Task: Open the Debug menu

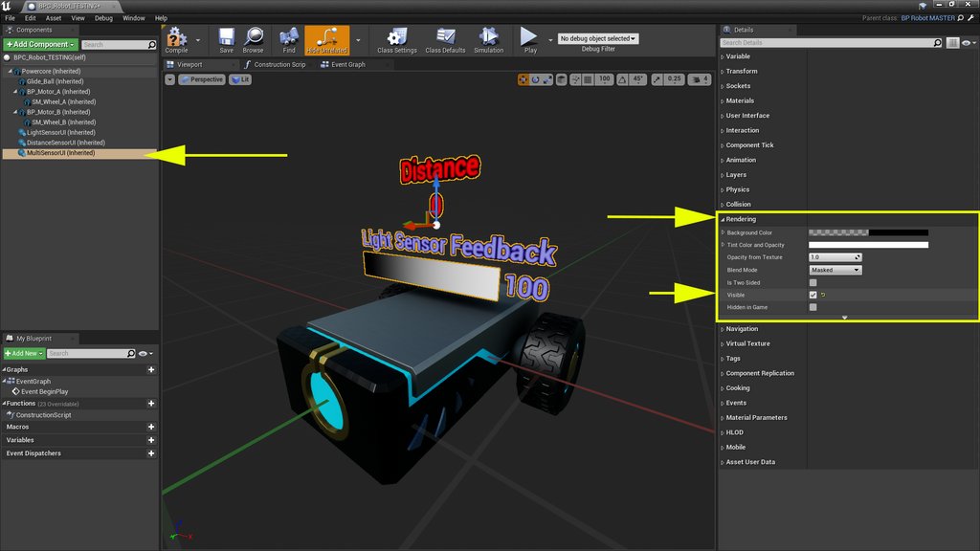Action: (x=103, y=18)
